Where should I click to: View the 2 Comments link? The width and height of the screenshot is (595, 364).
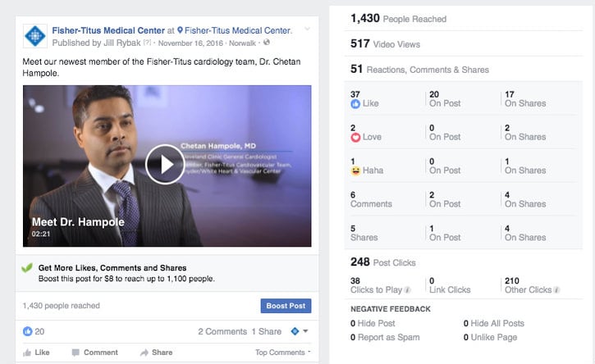[222, 331]
